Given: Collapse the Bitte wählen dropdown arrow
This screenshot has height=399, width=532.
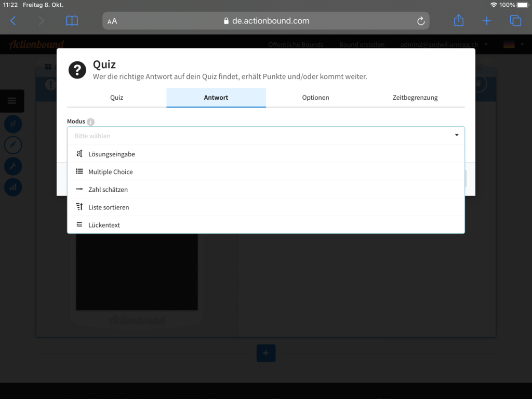Looking at the screenshot, I should click(x=457, y=135).
